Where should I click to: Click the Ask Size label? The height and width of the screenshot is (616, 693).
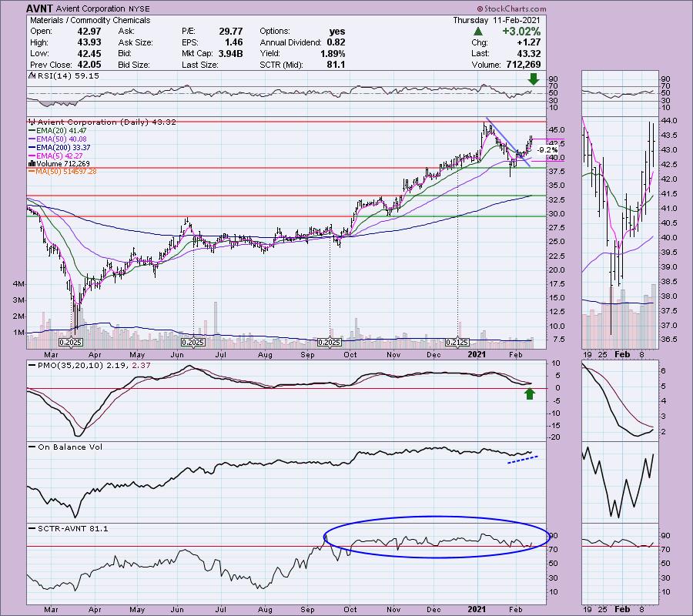pos(136,42)
